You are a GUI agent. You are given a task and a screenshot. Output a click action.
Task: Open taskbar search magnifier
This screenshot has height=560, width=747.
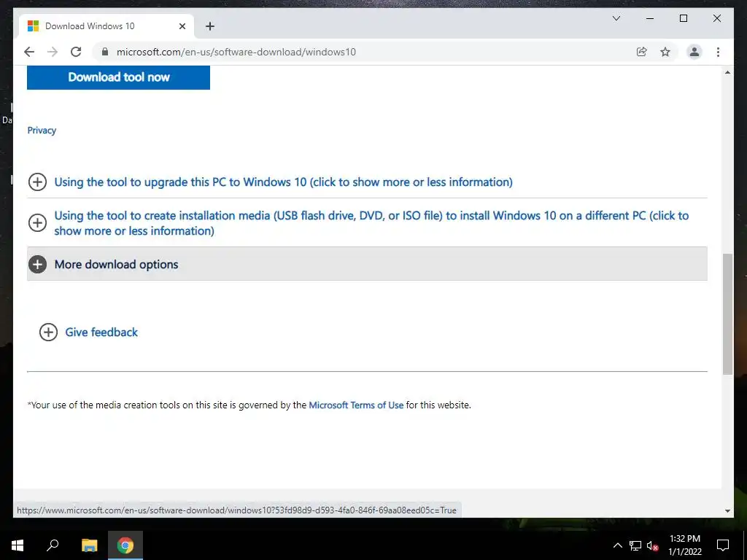click(53, 545)
